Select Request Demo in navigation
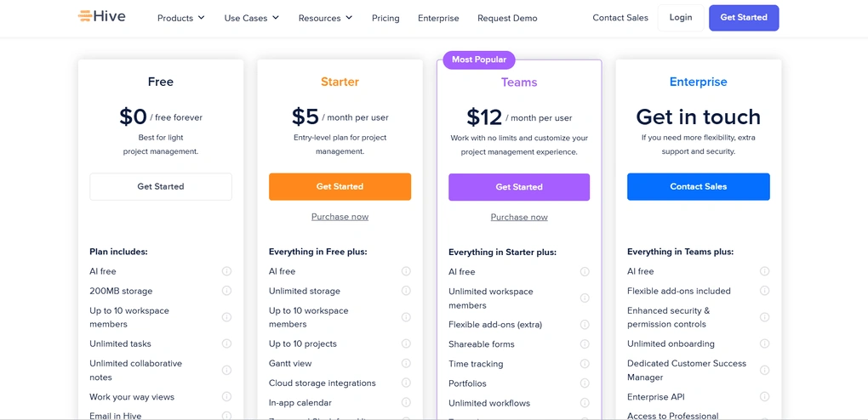This screenshot has height=420, width=868. pos(508,18)
